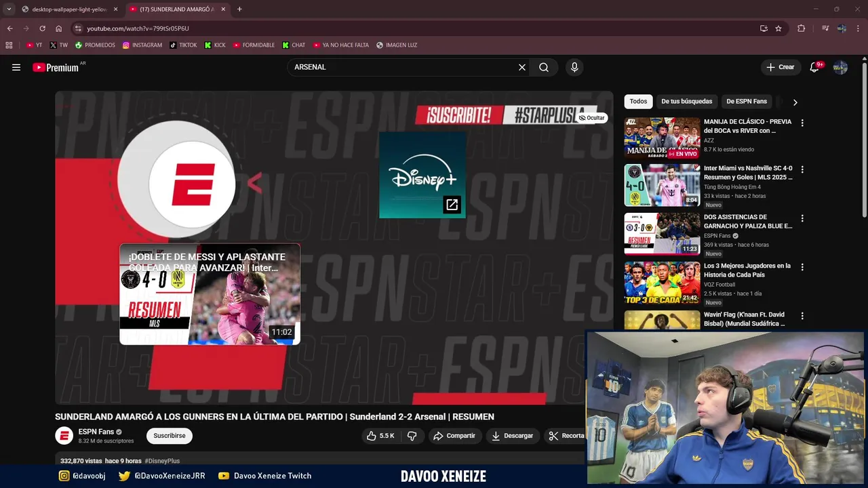Click the ESPN channel end screen circle
Screen dimensions: 868x488
(193, 184)
